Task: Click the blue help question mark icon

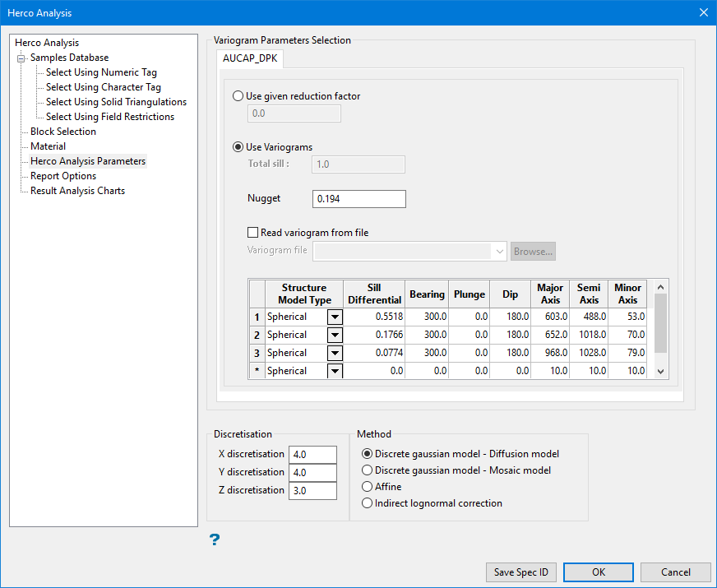Action: pos(215,539)
